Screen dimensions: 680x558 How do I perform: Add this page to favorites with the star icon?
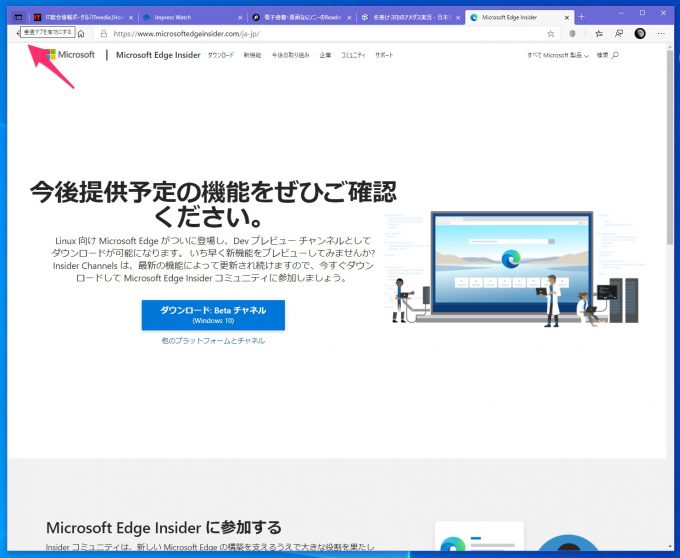pyautogui.click(x=551, y=34)
